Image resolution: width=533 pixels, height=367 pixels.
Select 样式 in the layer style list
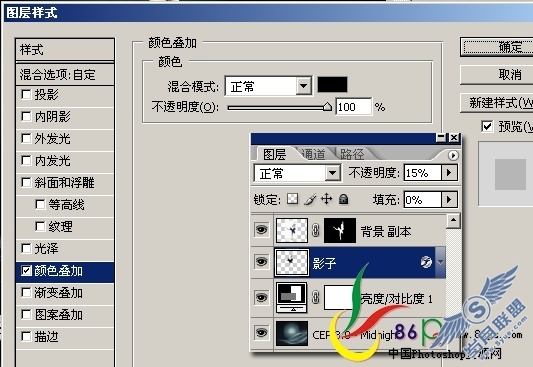65,50
